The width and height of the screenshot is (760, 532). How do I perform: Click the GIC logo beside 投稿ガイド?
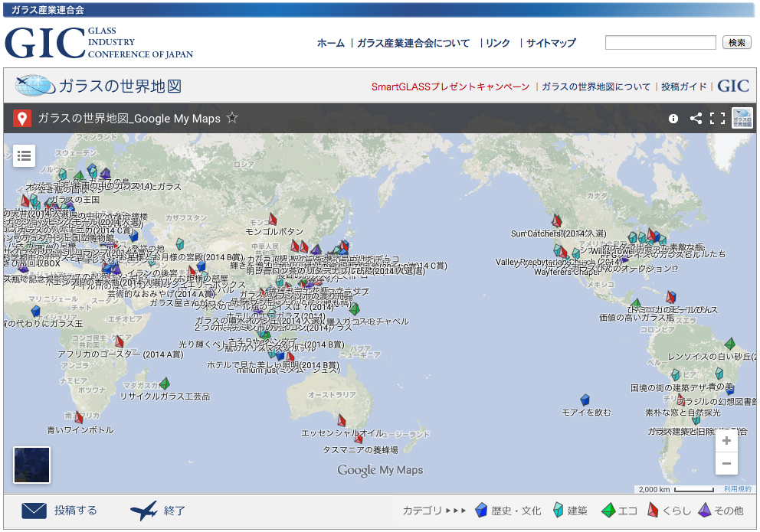[733, 86]
